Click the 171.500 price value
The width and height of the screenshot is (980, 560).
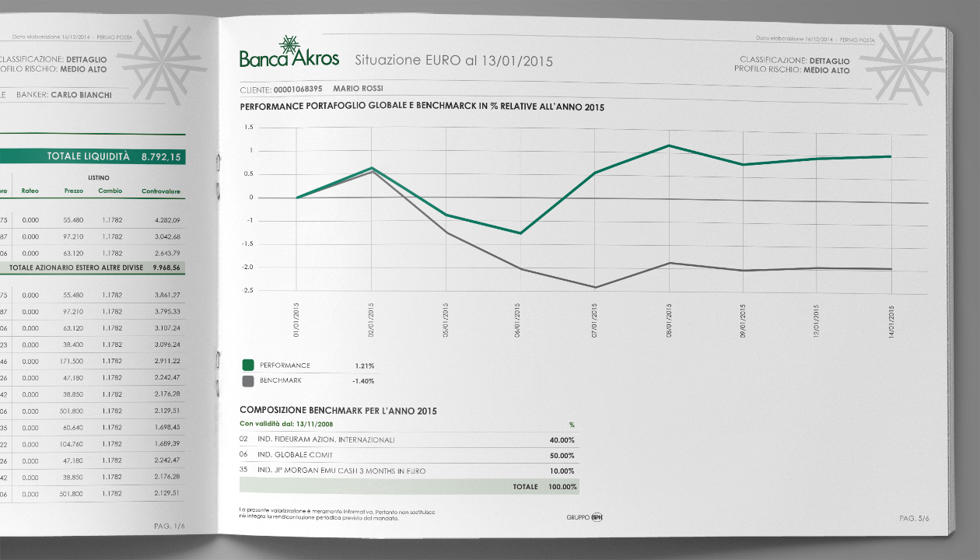[x=71, y=361]
